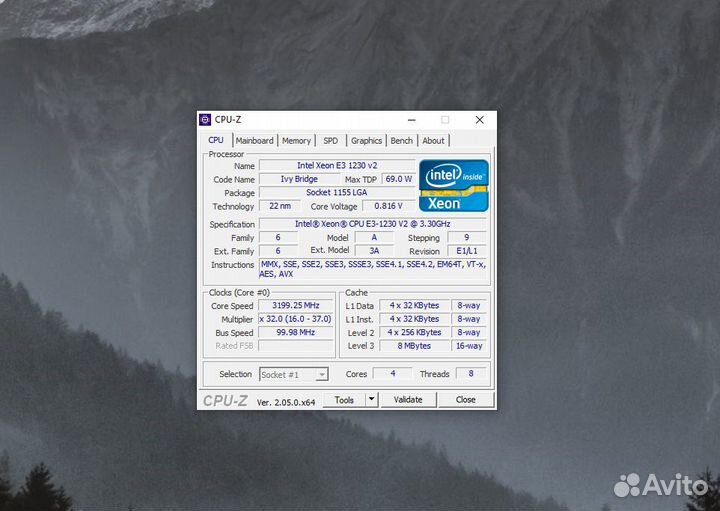Minimize the CPU-Z window
Viewport: 720px width, 511px height.
(412, 120)
